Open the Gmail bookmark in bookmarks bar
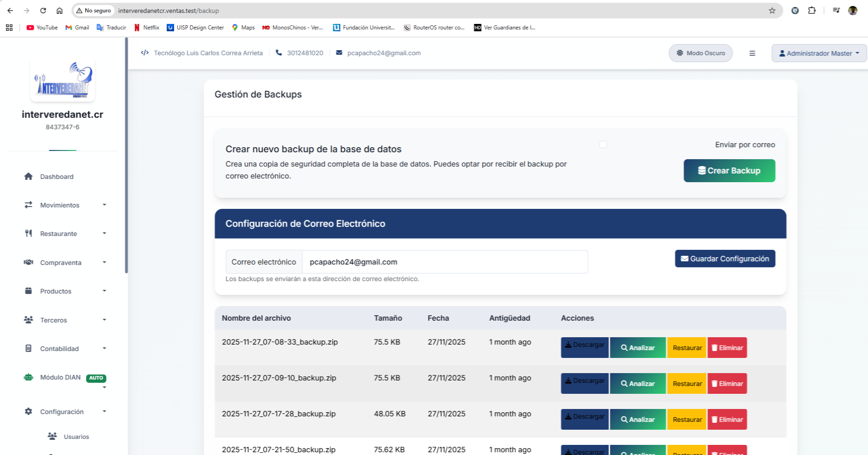 [77, 28]
